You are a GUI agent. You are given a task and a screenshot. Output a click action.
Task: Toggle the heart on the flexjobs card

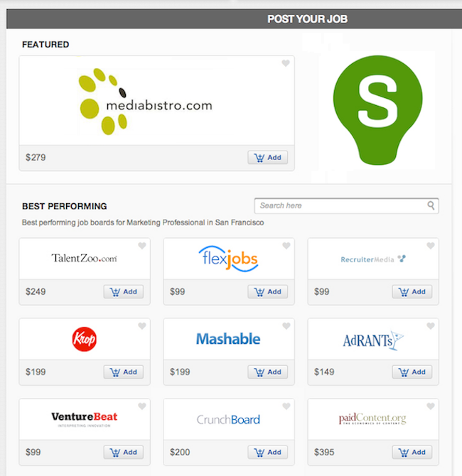(x=286, y=246)
